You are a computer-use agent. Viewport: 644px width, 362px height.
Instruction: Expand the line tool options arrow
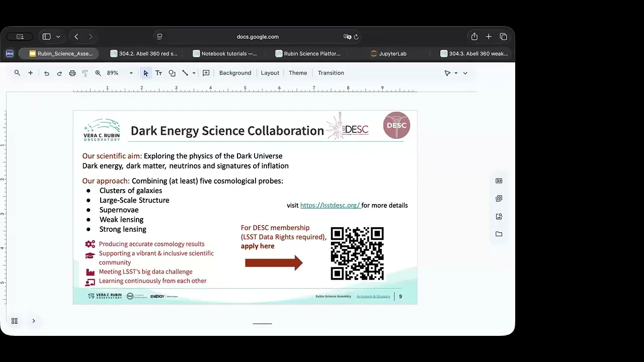[194, 73]
